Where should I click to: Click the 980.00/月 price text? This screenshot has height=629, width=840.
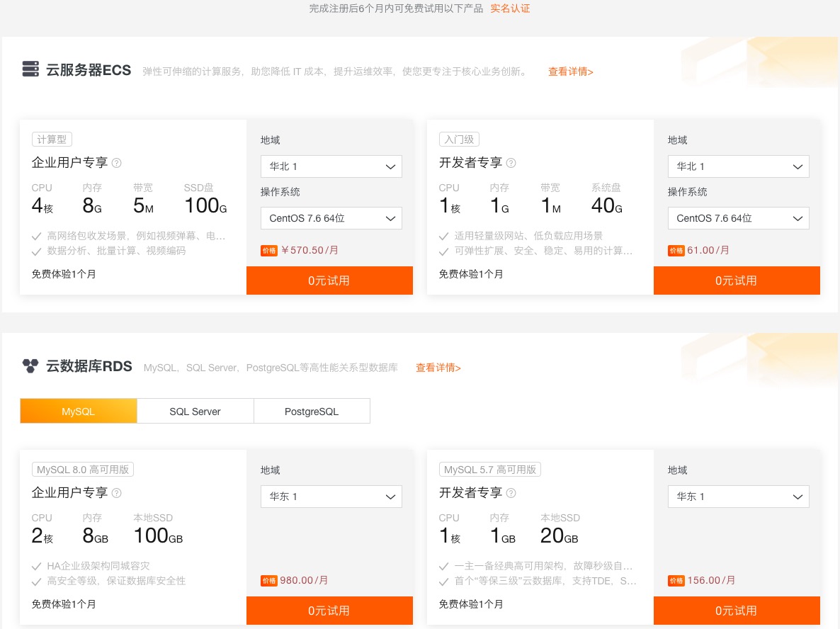click(x=304, y=580)
